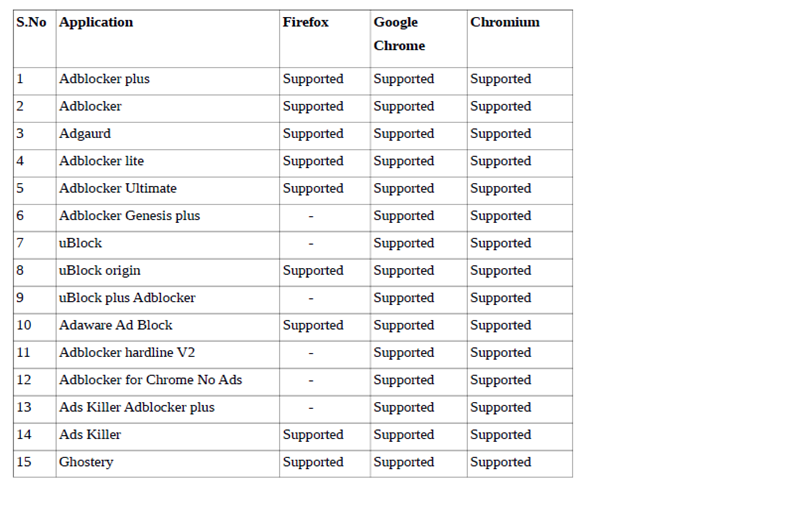Viewport: 800px width, 532px height.
Task: Select the Google Chrome column header
Action: pyautogui.click(x=399, y=34)
